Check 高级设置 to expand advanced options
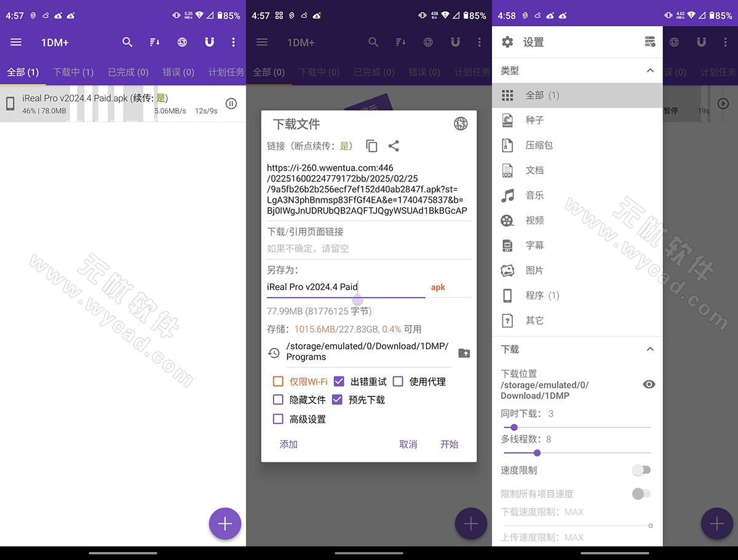The height and width of the screenshot is (560, 738). pos(278,419)
